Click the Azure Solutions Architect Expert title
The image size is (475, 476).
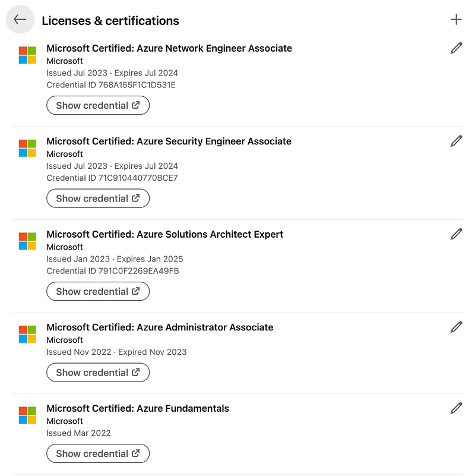165,234
